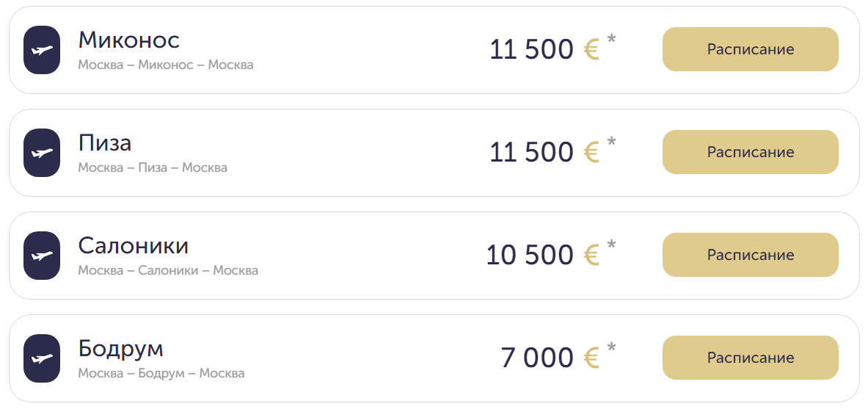This screenshot has height=412, width=868.
Task: Click the 10 500 € price for Салоники
Action: coord(543,256)
